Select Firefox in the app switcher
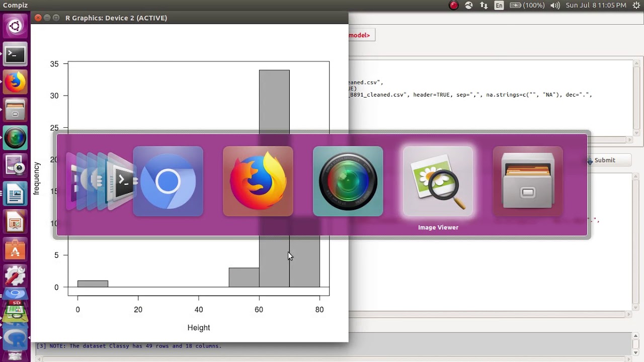Viewport: 644px width, 362px height. pyautogui.click(x=258, y=182)
